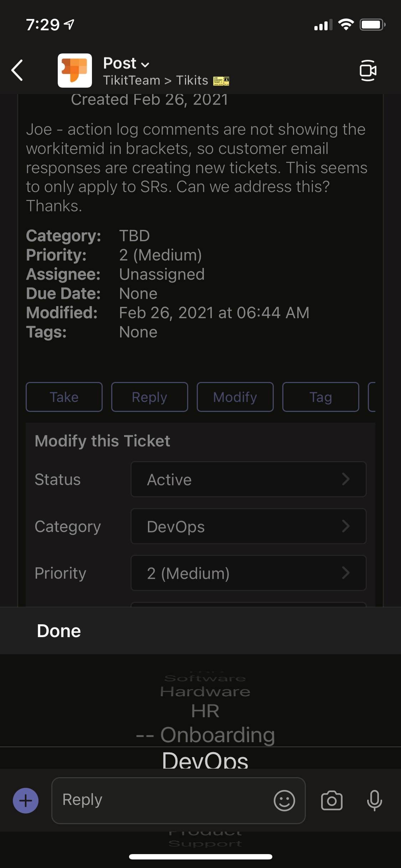Tap the back arrow chevron
This screenshot has height=868, width=401.
click(x=17, y=70)
